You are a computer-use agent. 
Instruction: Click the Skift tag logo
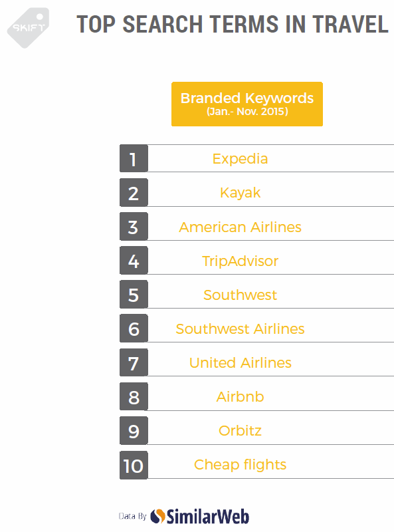click(29, 27)
